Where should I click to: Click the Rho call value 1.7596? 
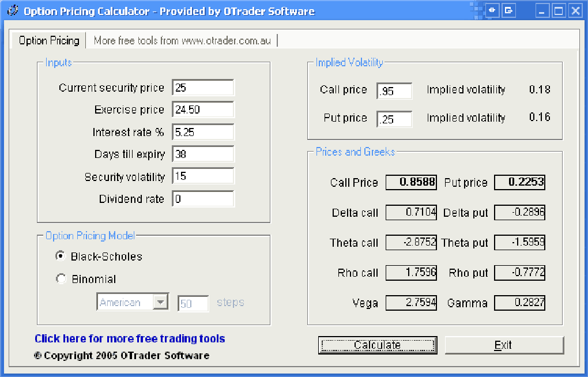(x=411, y=272)
